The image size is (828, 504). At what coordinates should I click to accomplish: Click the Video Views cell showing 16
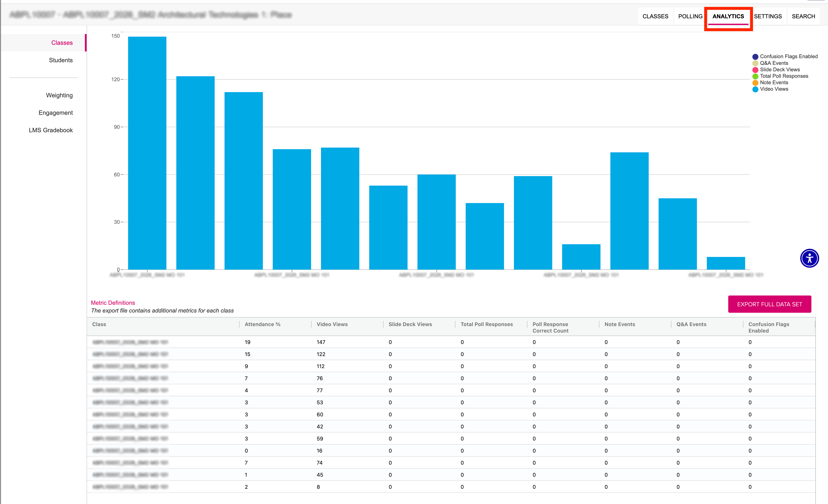319,451
